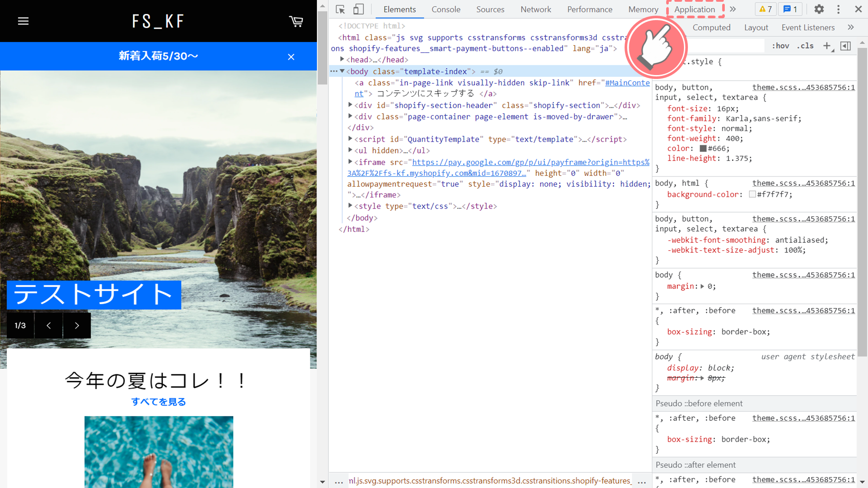This screenshot has height=488, width=868.
Task: Open the hamburger menu on the site
Action: [23, 21]
